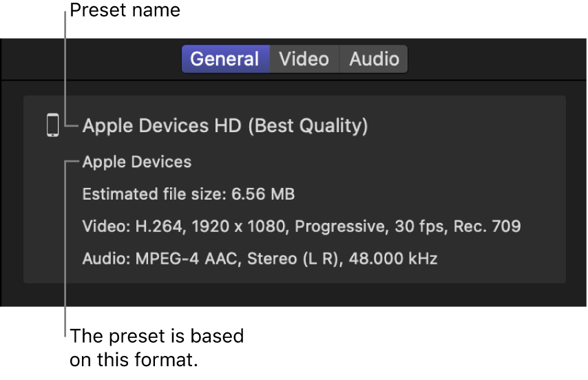Image resolution: width=588 pixels, height=380 pixels.
Task: Click the iPhone device icon
Action: 53,125
